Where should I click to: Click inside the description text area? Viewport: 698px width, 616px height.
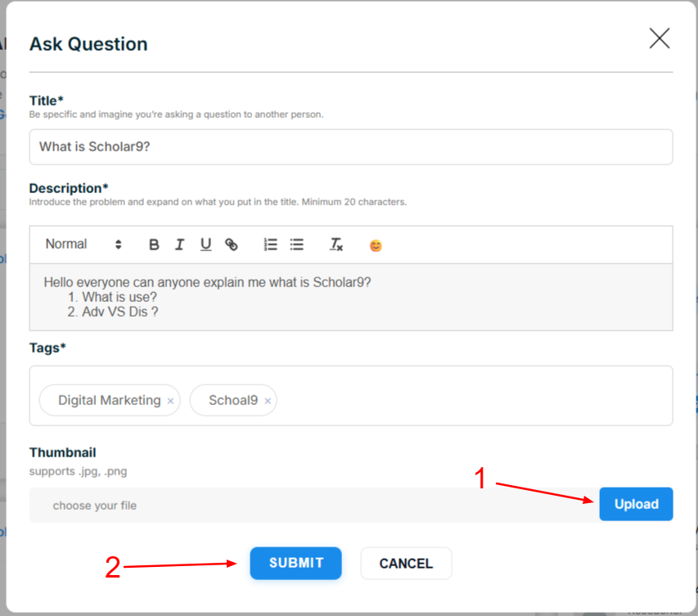point(351,297)
